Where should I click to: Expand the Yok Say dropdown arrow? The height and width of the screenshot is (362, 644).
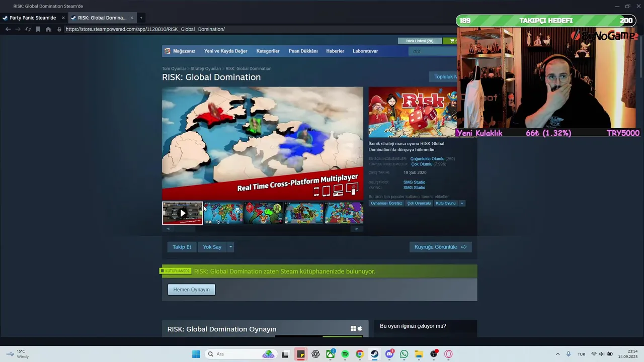point(231,247)
